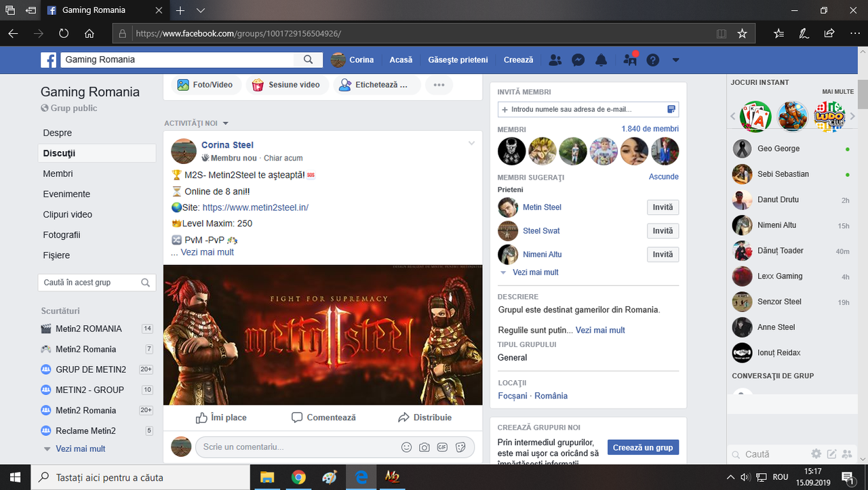
Task: Start a new message from chat bar
Action: [x=831, y=453]
